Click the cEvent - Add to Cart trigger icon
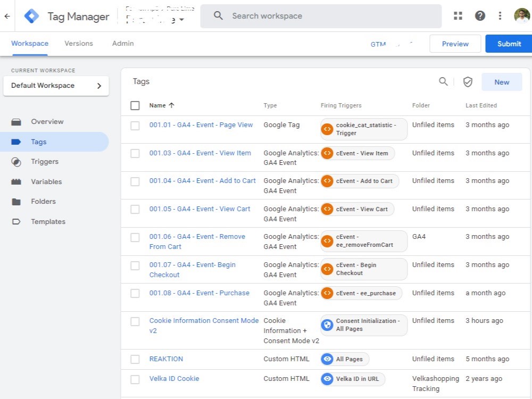Viewport: 532px width, 399px height. coord(327,181)
